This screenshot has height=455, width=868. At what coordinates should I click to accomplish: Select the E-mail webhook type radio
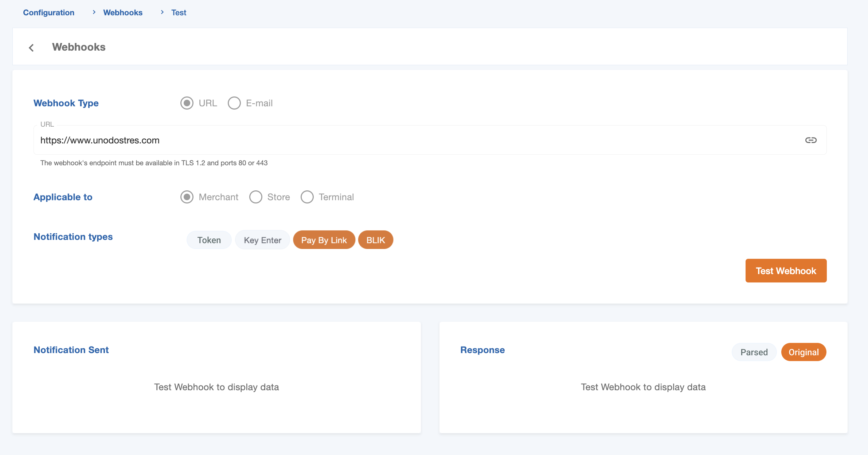[234, 103]
